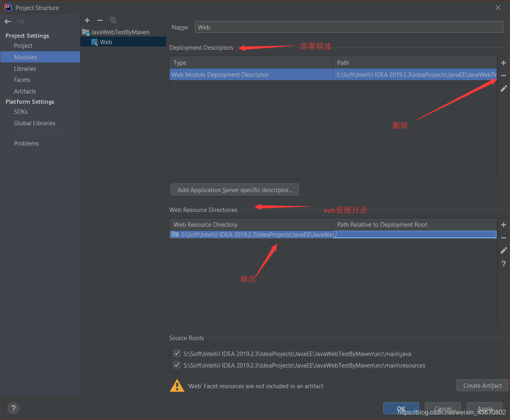The height and width of the screenshot is (420, 510).
Task: Select Modules in the sidebar
Action: pyautogui.click(x=40, y=57)
